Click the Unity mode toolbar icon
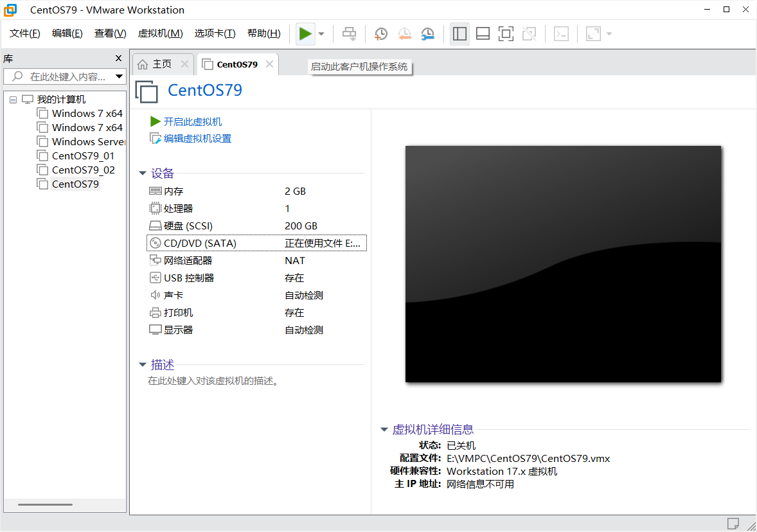This screenshot has width=757, height=532. [x=529, y=34]
